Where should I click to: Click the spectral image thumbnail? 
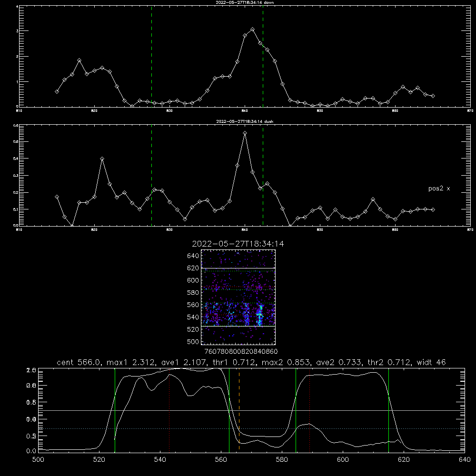pos(238,297)
